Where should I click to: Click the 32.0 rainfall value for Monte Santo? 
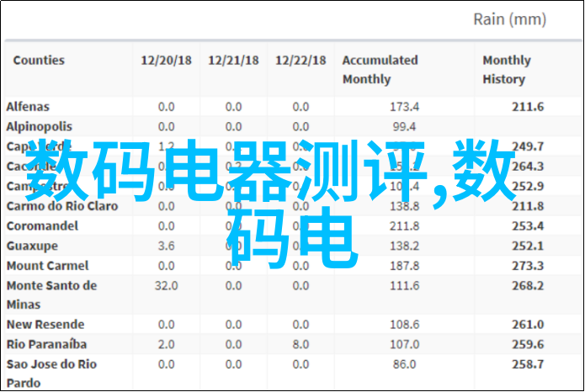[166, 285]
